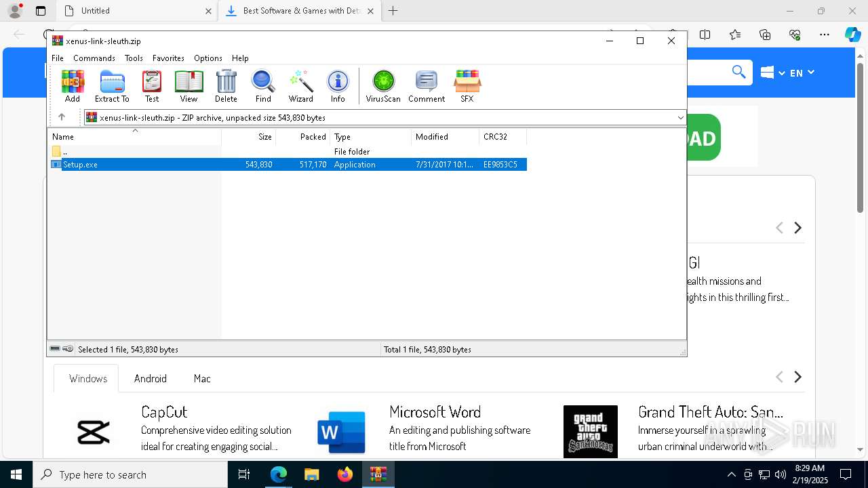The height and width of the screenshot is (488, 868).
Task: Show archive Info
Action: 338,86
